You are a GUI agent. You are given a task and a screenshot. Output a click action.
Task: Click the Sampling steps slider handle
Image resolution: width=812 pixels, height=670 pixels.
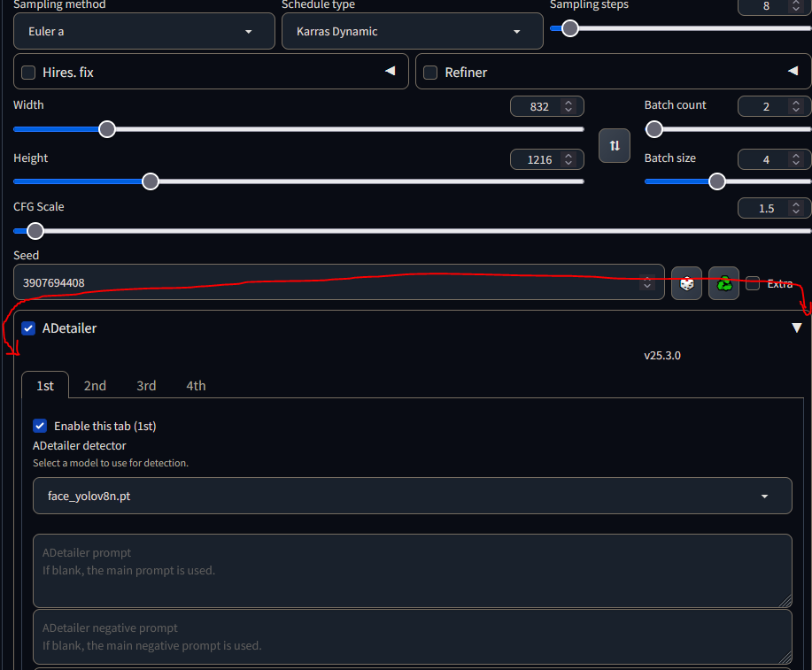click(569, 28)
